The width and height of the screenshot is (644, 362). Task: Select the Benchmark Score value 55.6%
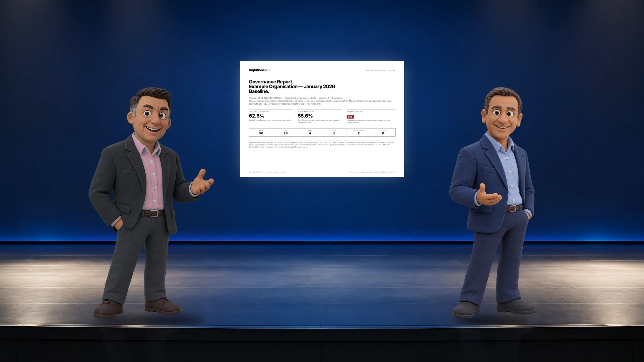305,116
